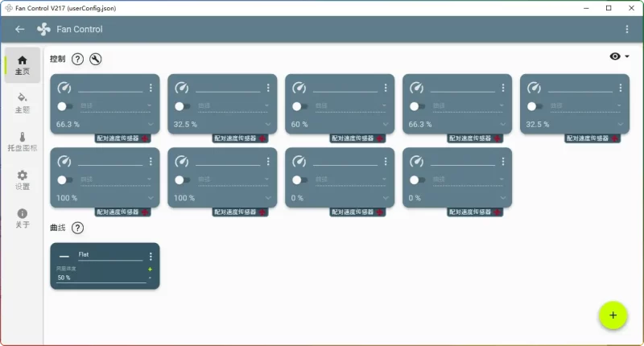Select the 主页 (Home) sidebar tab
This screenshot has height=346, width=644.
(x=23, y=64)
